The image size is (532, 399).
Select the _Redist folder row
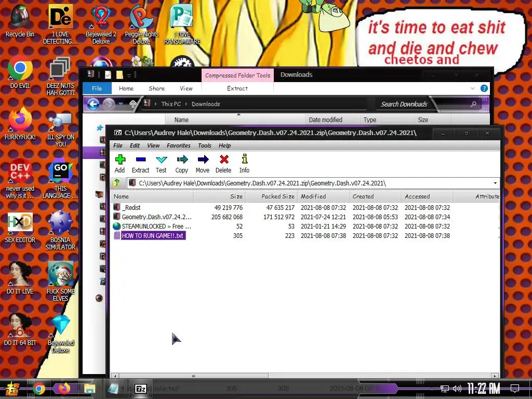(x=305, y=207)
